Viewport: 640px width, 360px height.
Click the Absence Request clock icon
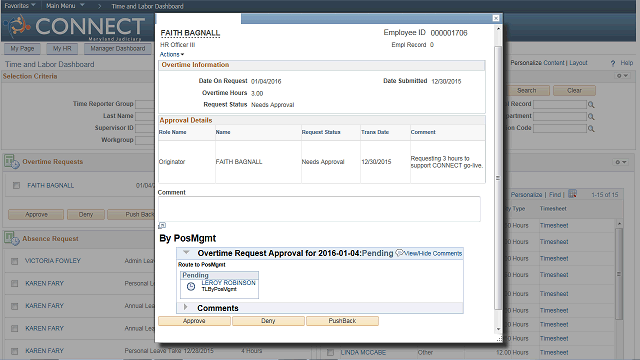[11, 238]
